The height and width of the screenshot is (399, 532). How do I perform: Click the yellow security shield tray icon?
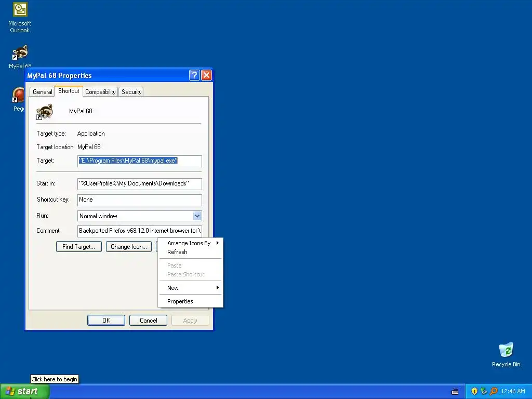(x=474, y=391)
